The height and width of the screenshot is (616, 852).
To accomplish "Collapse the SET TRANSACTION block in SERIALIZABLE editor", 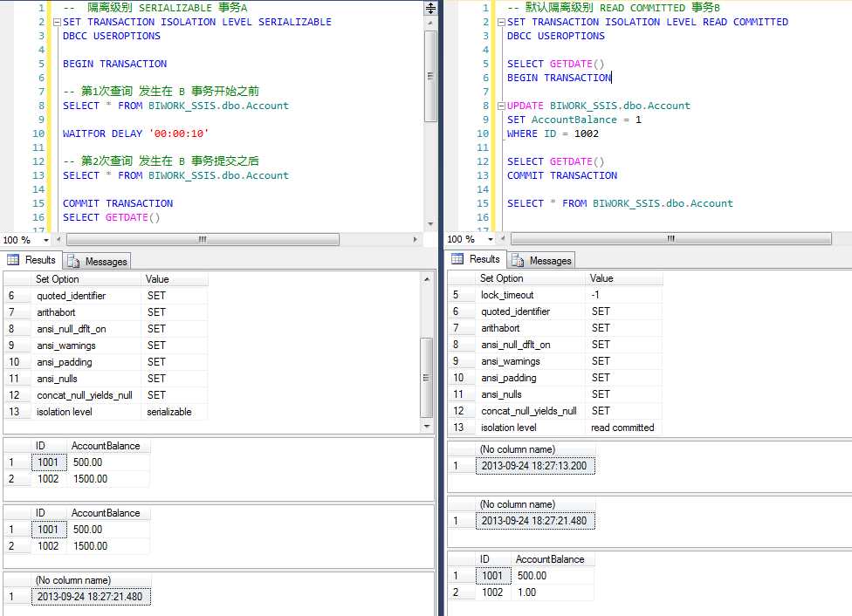I will point(57,22).
